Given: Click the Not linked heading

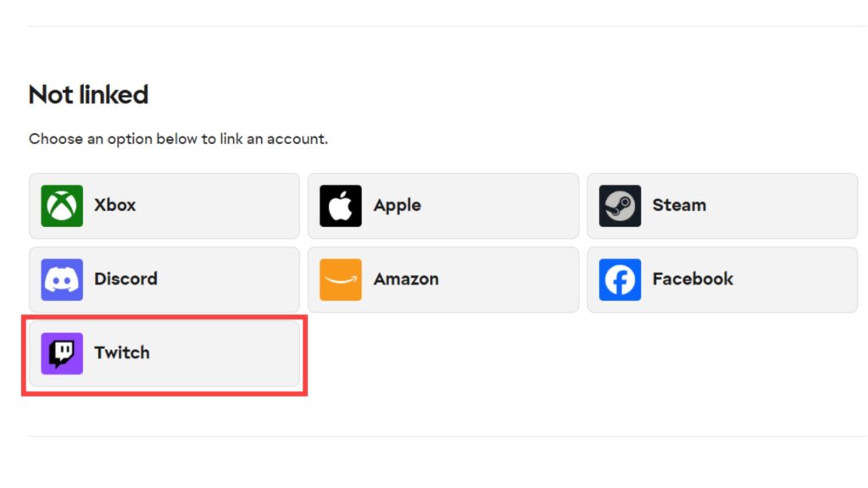Looking at the screenshot, I should 88,95.
